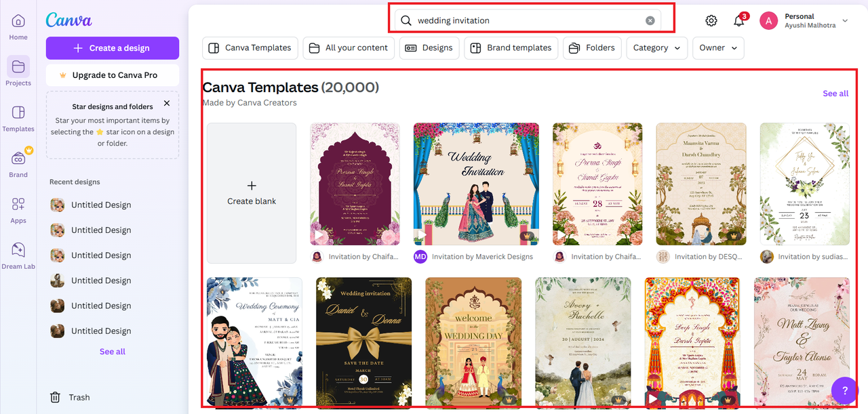Go to Home in the sidebar

pos(18,27)
